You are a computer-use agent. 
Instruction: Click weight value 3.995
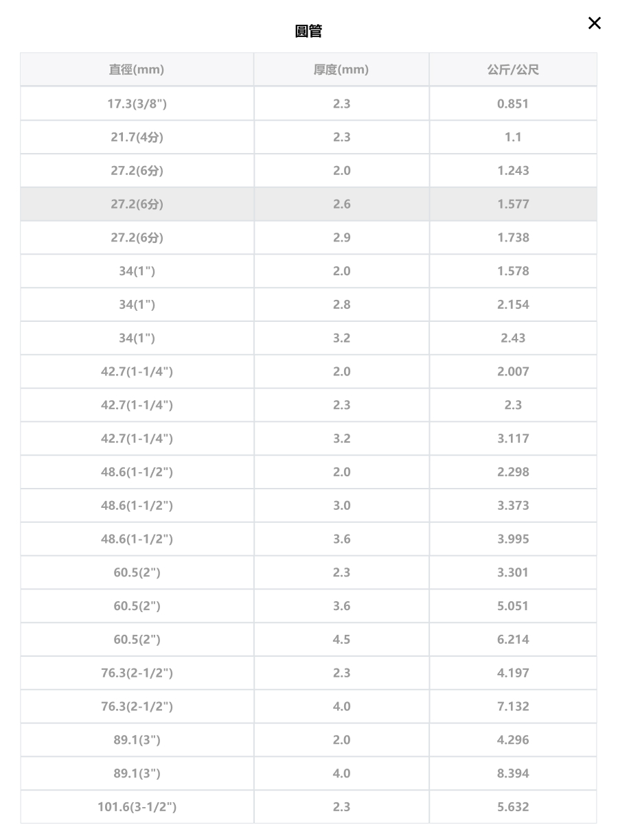point(513,539)
